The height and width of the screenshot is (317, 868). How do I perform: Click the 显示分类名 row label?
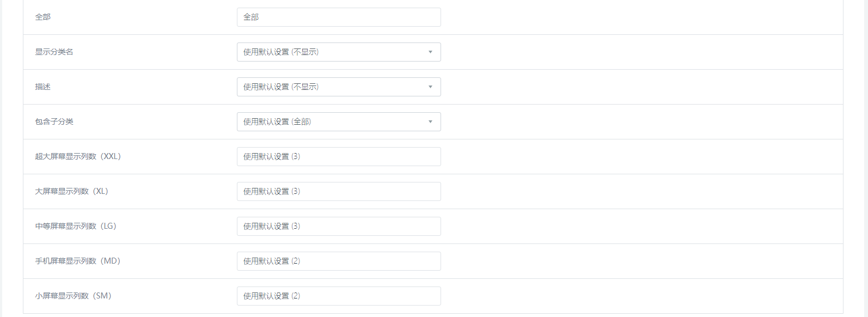click(x=54, y=52)
